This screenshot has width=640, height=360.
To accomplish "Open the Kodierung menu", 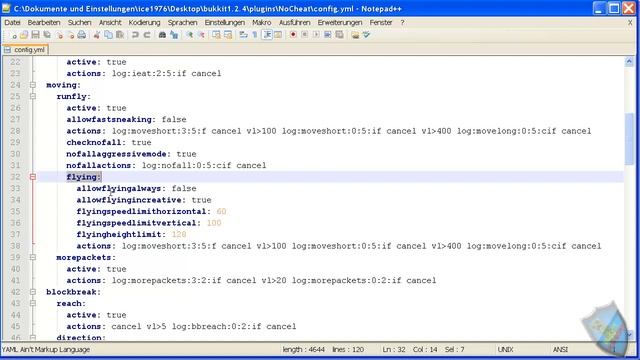I will 144,22.
